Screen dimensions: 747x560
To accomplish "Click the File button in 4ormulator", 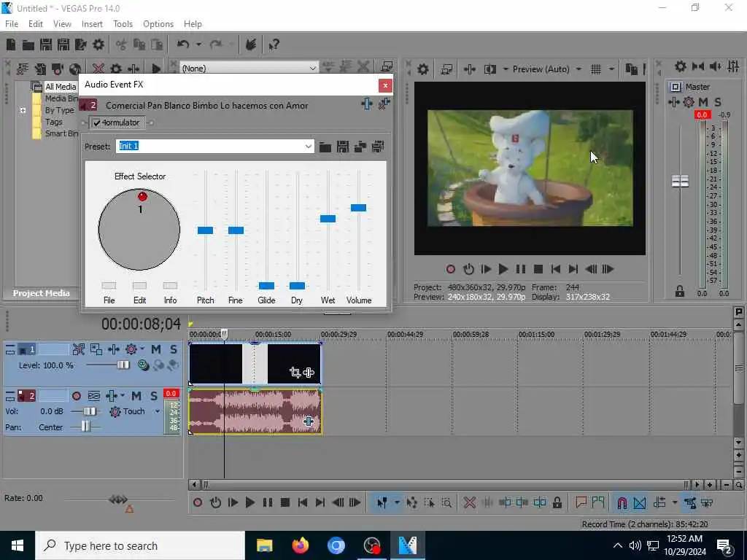I will [x=109, y=286].
